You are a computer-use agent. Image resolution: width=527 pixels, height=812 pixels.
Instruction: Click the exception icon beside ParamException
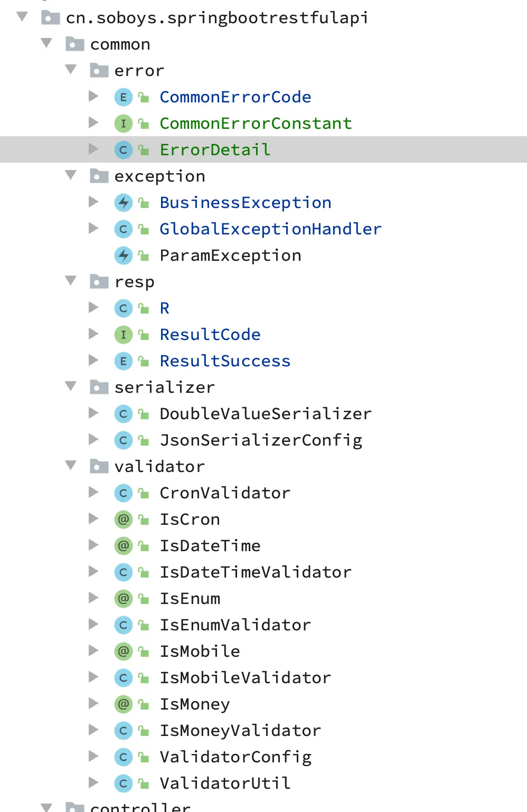123,256
